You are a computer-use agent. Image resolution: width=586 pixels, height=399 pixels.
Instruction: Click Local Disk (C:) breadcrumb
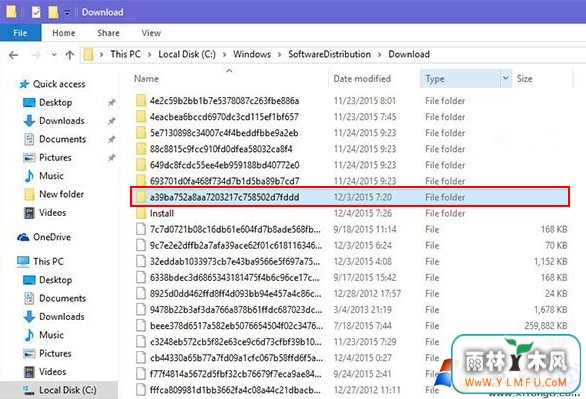[187, 54]
